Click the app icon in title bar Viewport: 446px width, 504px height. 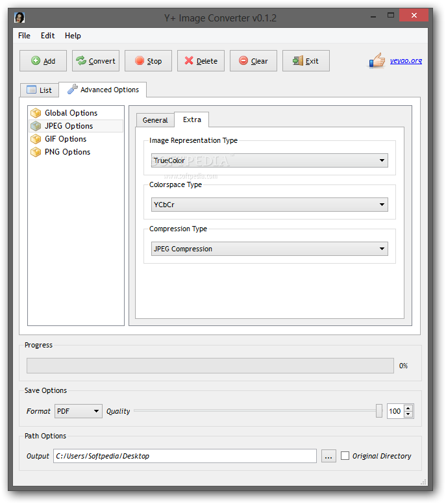point(19,18)
